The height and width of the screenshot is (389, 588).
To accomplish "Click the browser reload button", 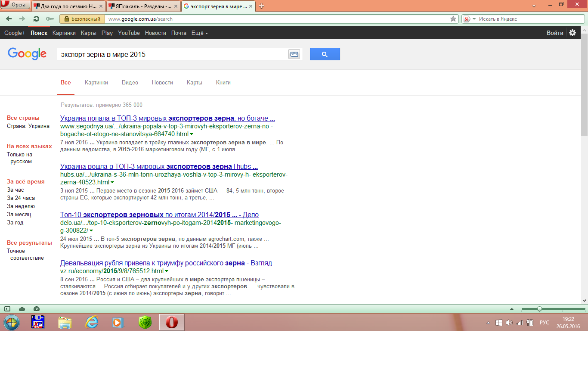I will click(36, 19).
